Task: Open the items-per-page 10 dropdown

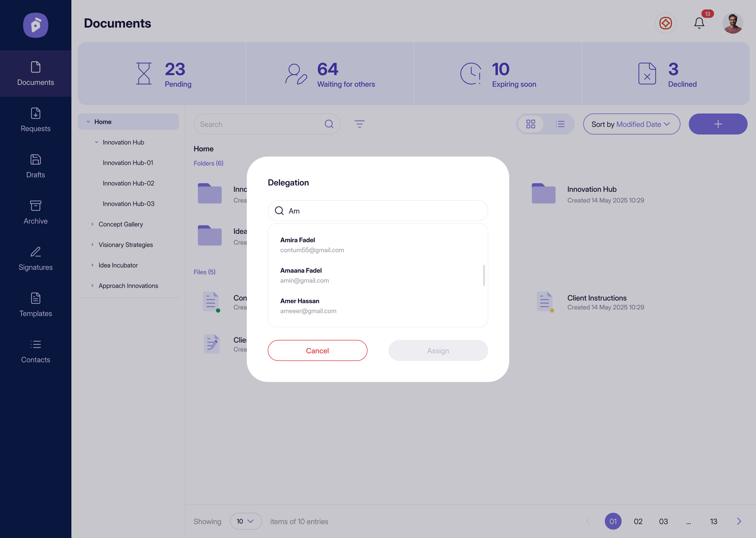Action: coord(245,521)
